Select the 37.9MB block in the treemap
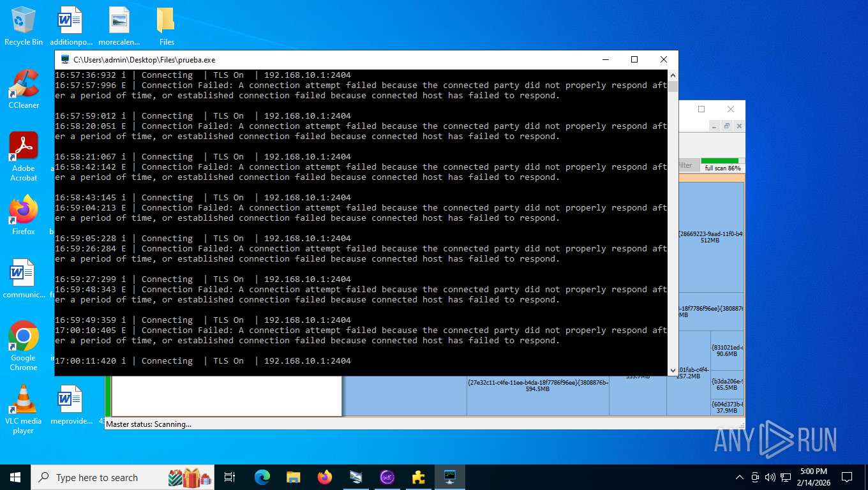 [727, 407]
